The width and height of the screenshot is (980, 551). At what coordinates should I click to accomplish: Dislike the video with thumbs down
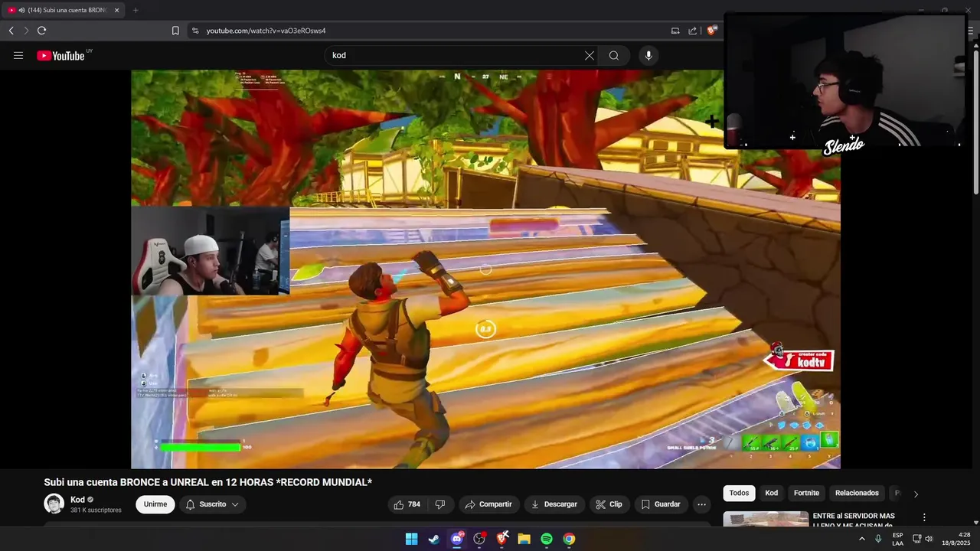click(x=440, y=504)
